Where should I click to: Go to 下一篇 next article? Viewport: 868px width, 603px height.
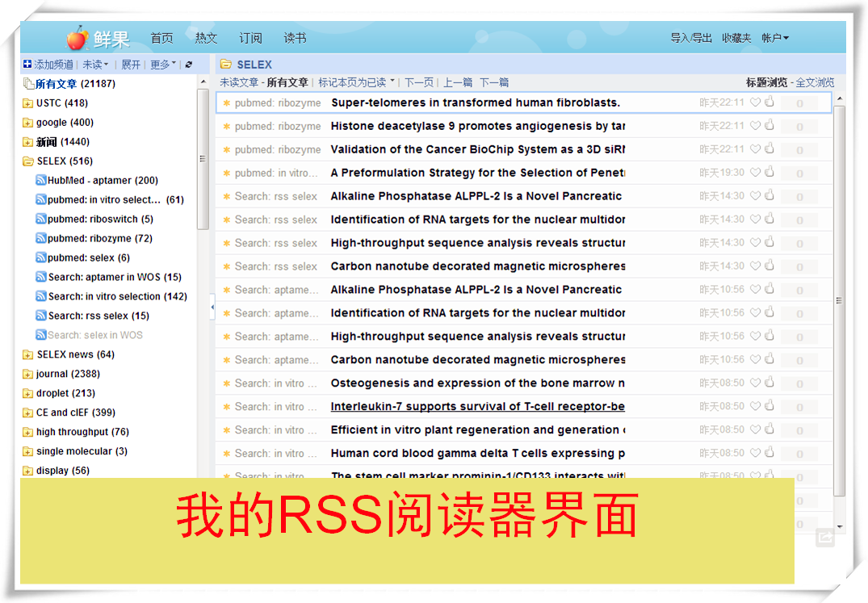coord(494,82)
